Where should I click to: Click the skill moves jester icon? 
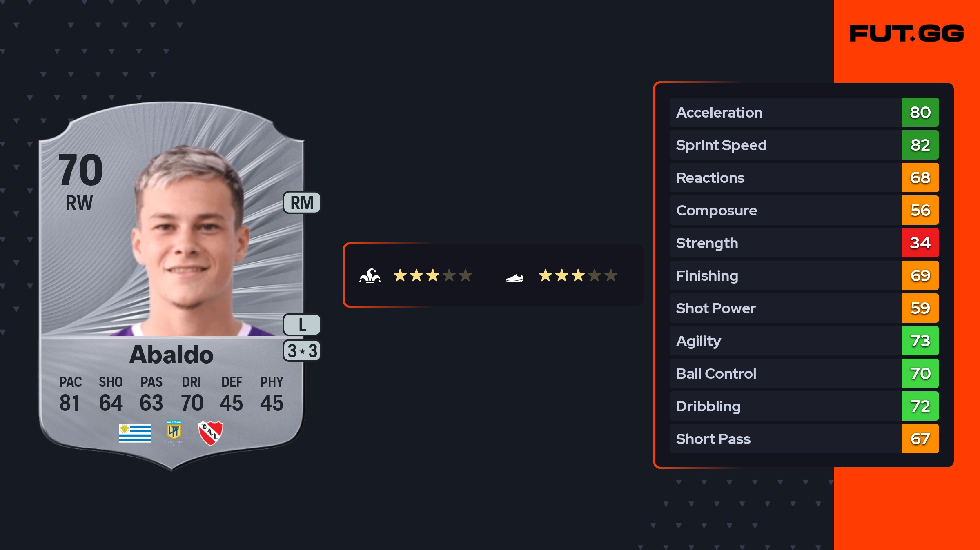pos(370,276)
